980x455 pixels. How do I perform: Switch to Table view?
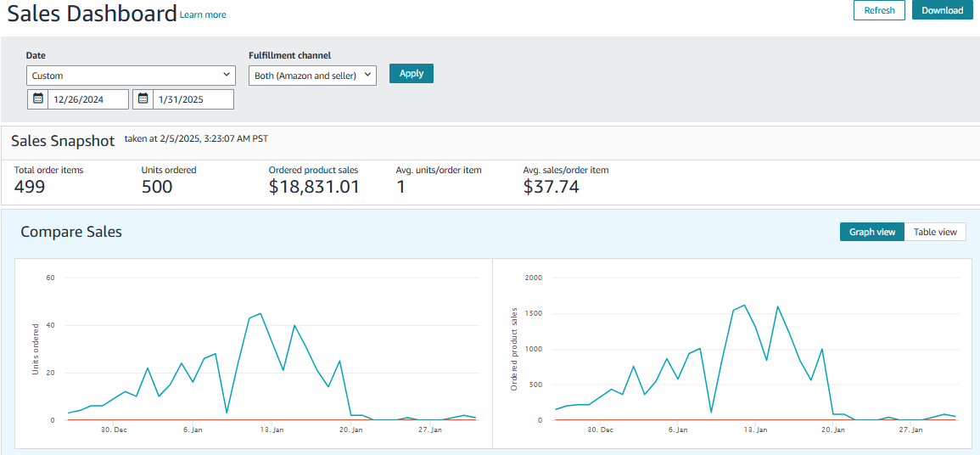point(935,232)
